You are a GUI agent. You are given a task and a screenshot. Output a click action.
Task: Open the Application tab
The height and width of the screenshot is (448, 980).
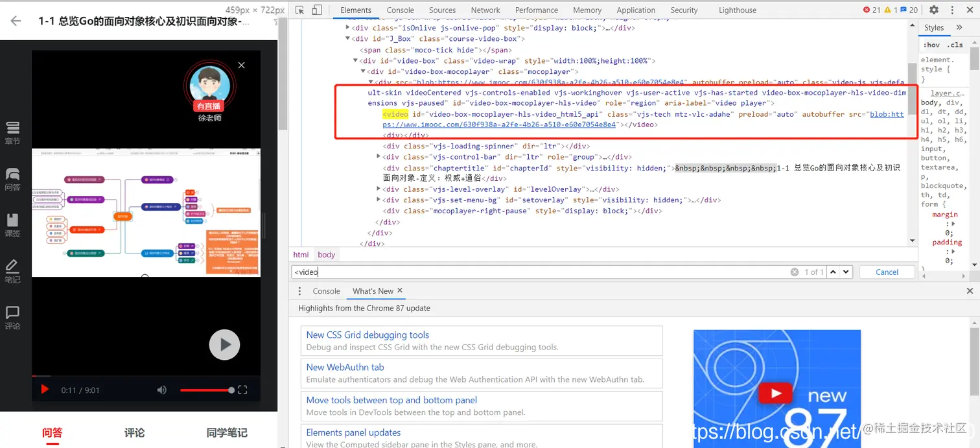click(636, 10)
